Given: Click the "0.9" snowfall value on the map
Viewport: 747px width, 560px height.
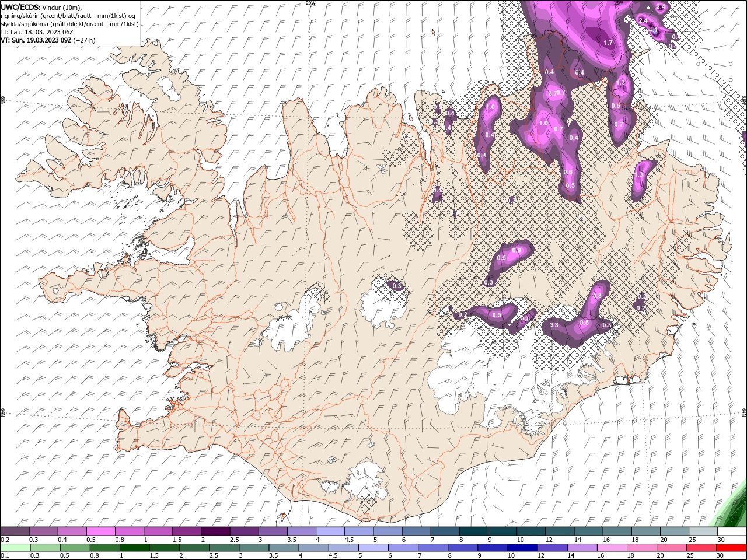Looking at the screenshot, I should pos(516,250).
